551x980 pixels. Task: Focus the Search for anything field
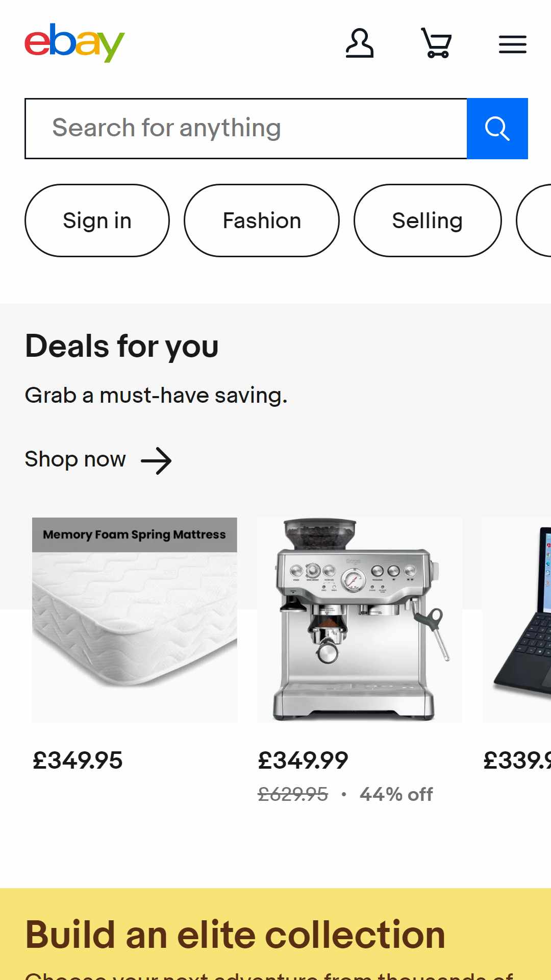pyautogui.click(x=246, y=129)
